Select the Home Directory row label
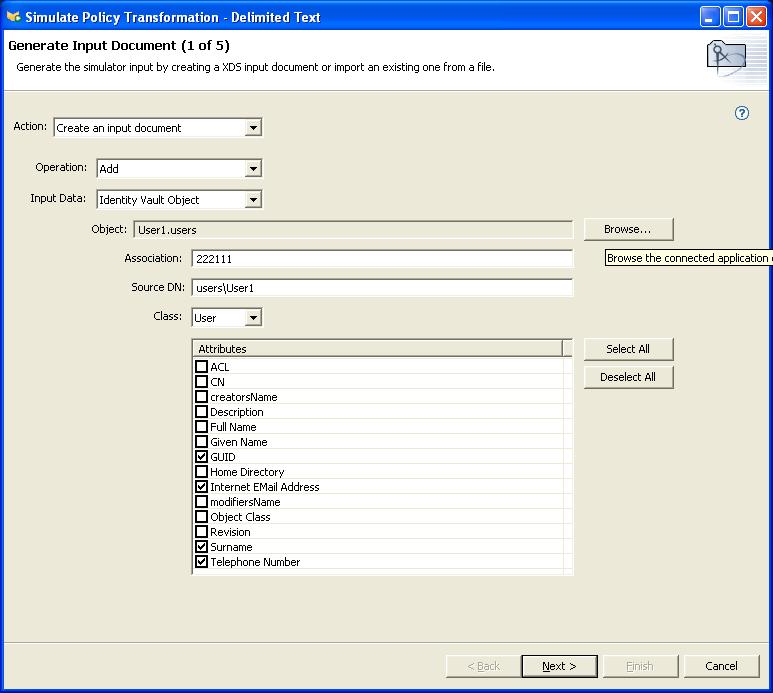Screen dimensions: 773x693 tap(247, 472)
